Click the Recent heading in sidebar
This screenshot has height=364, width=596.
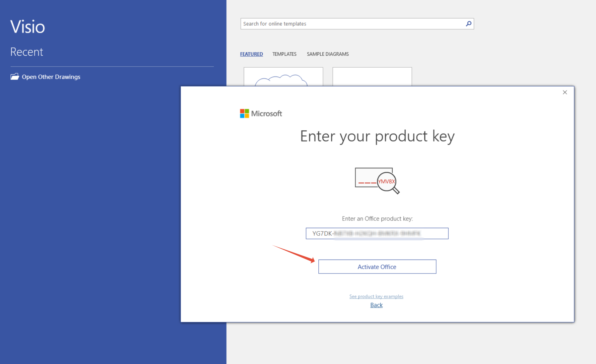coord(27,52)
